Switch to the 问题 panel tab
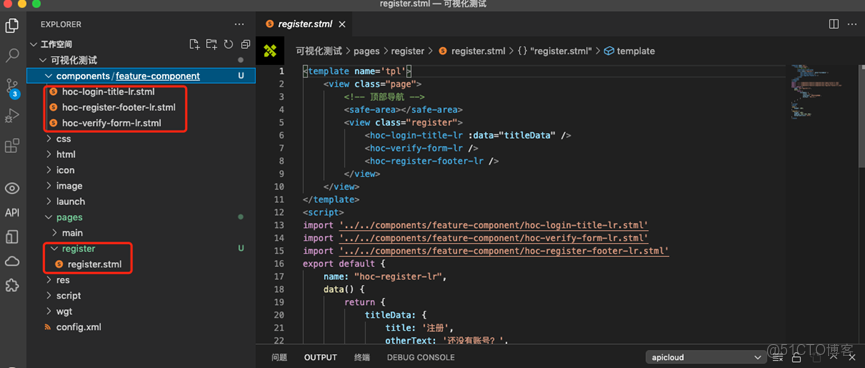Image resolution: width=865 pixels, height=368 pixels. [279, 358]
